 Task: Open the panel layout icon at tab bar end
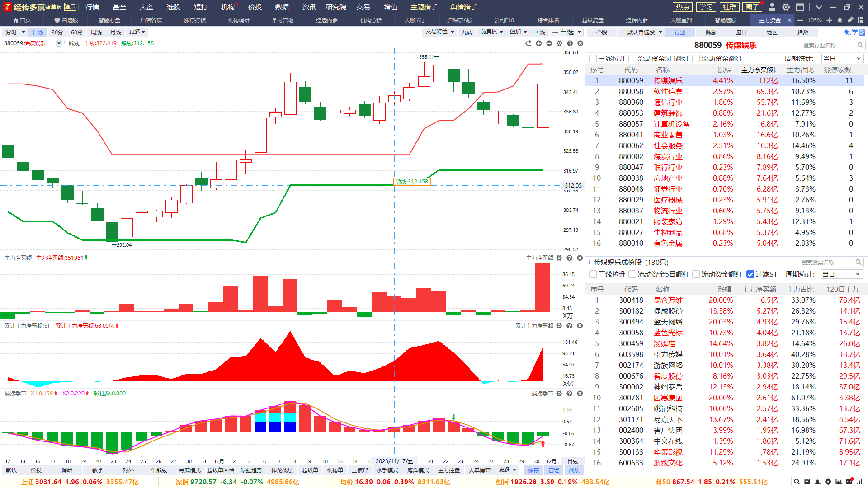(x=861, y=20)
